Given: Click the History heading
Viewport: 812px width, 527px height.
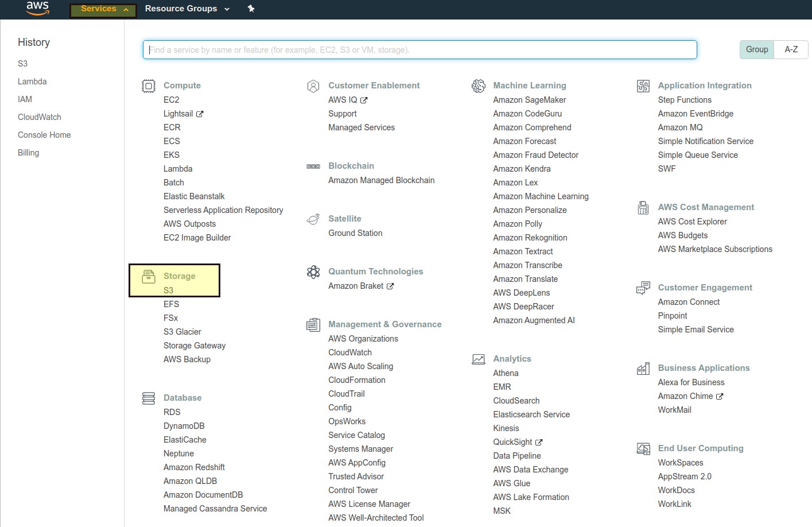Looking at the screenshot, I should 34,42.
